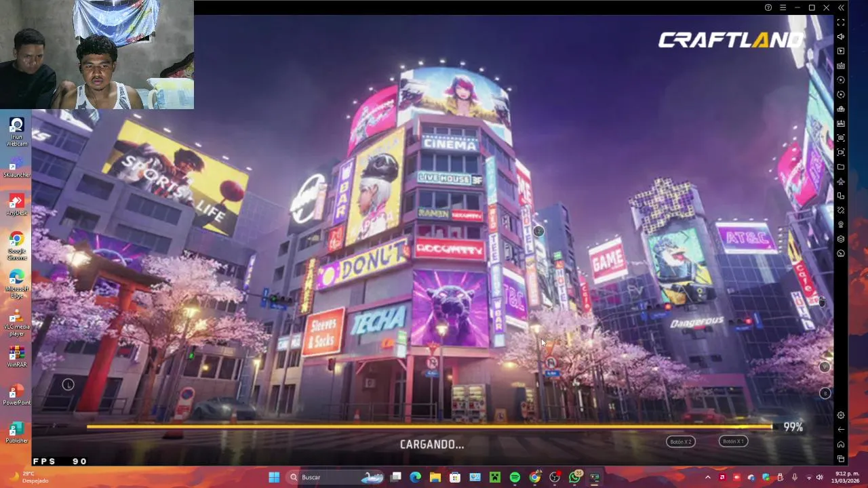The image size is (868, 488).
Task: Click the V key overlay circle
Action: pyautogui.click(x=825, y=367)
